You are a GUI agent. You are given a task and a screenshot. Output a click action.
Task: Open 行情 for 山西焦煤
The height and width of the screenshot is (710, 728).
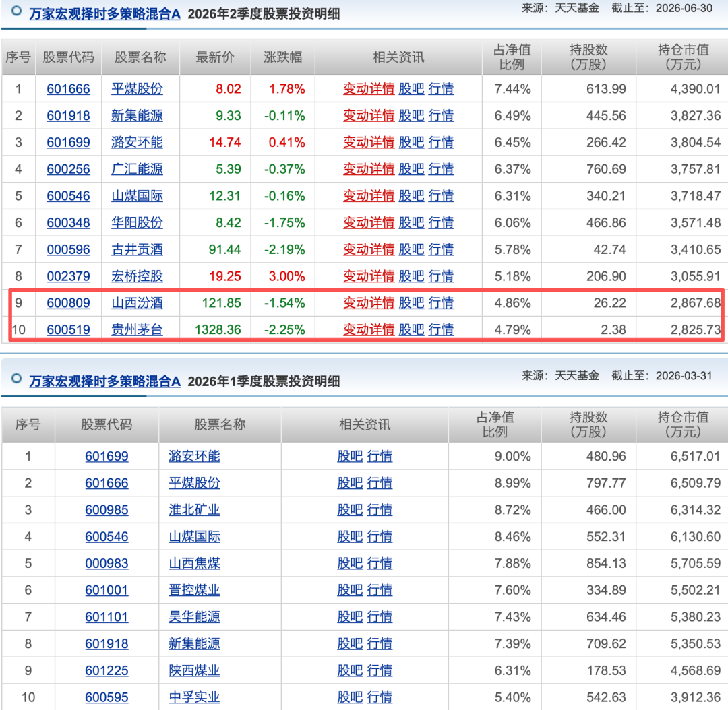(380, 563)
